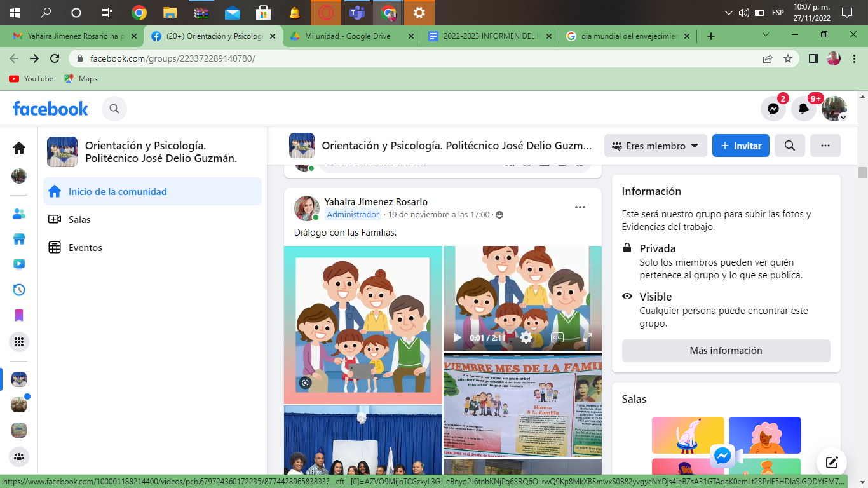Click the browser back arrow
This screenshot has height=488, width=868.
14,58
